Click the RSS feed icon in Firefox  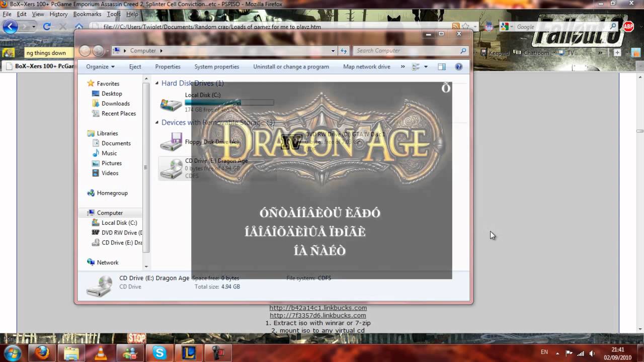[456, 26]
